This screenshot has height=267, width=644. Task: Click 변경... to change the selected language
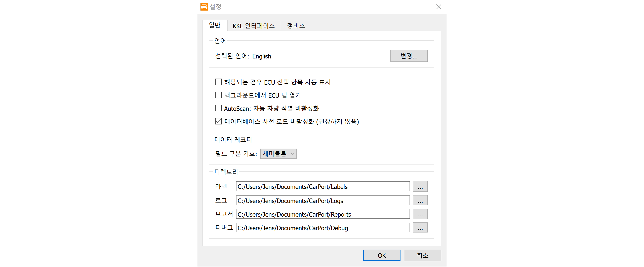409,56
